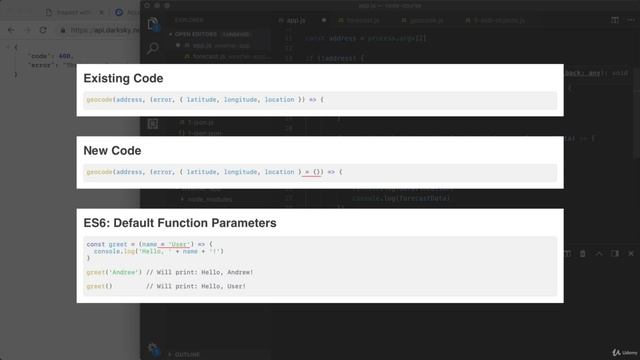Click the console.log(forecastData) line in editor
This screenshot has height=360, width=640.
pos(401,198)
